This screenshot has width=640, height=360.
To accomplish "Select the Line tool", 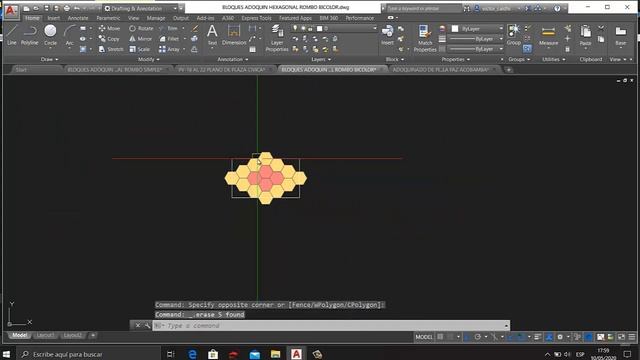I will click(x=12, y=34).
